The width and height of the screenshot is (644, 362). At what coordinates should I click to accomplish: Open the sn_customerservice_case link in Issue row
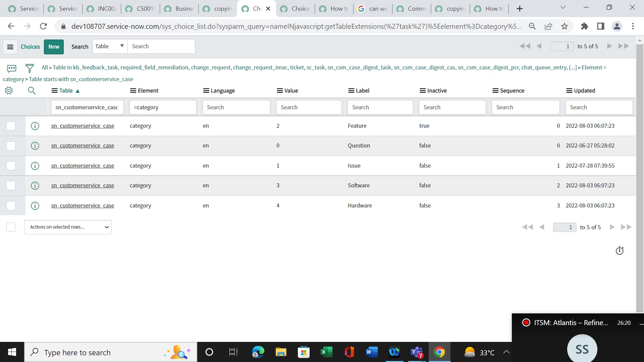[82, 165]
